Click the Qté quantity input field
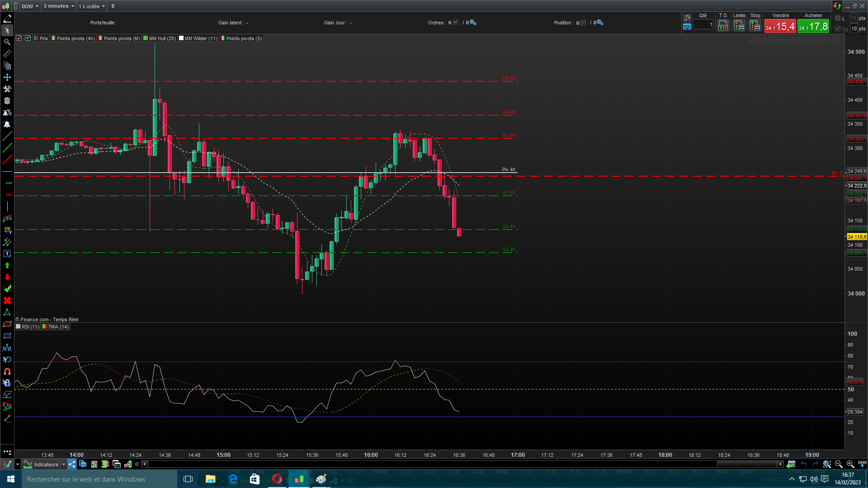 point(703,25)
